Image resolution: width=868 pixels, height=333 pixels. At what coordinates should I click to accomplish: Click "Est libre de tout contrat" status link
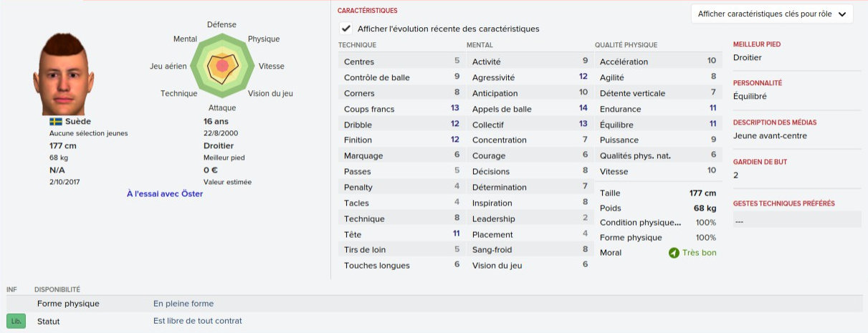pos(198,321)
